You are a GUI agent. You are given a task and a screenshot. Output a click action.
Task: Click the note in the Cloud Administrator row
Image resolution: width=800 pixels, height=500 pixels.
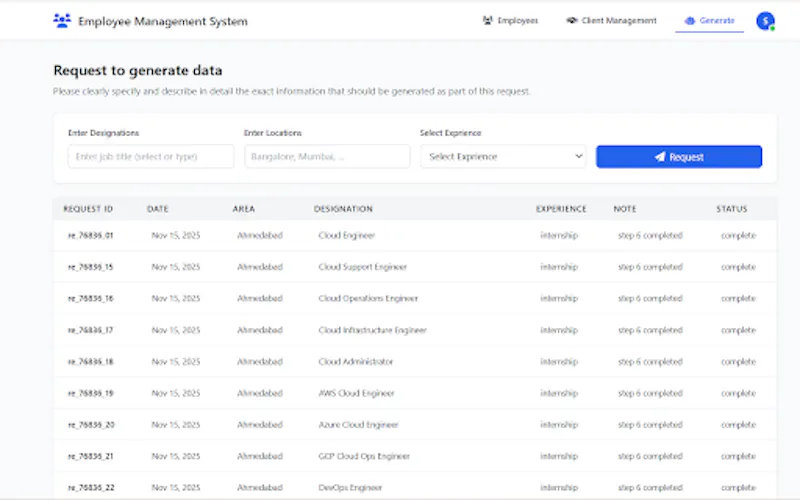coord(651,362)
